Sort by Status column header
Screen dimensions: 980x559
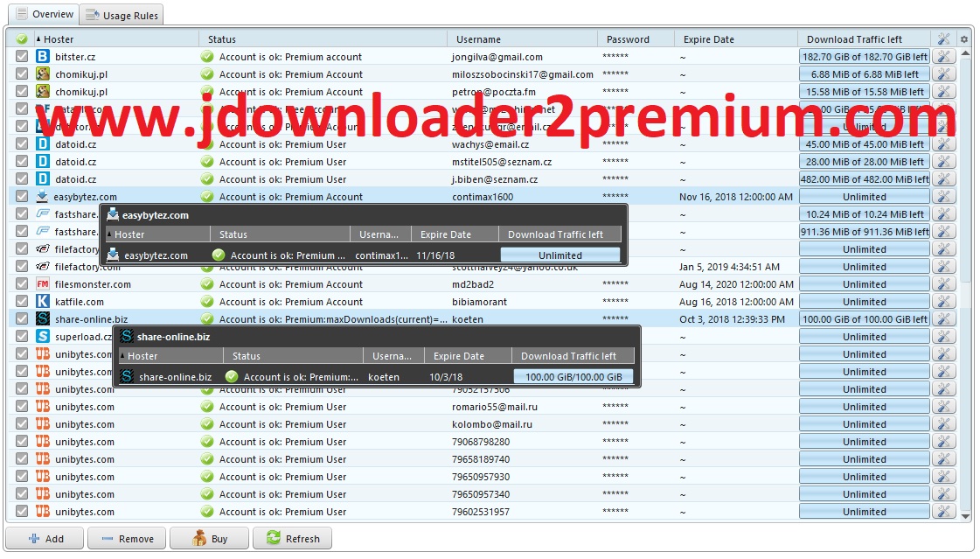click(323, 38)
